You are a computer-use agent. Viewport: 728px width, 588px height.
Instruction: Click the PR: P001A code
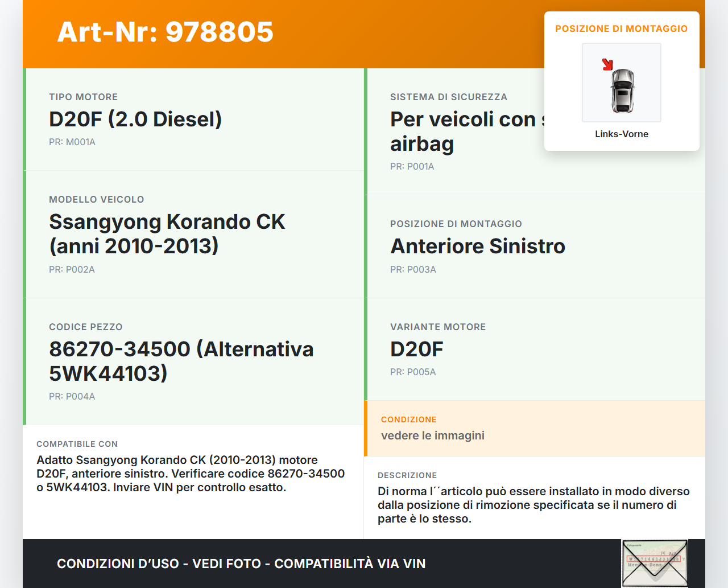(x=412, y=167)
